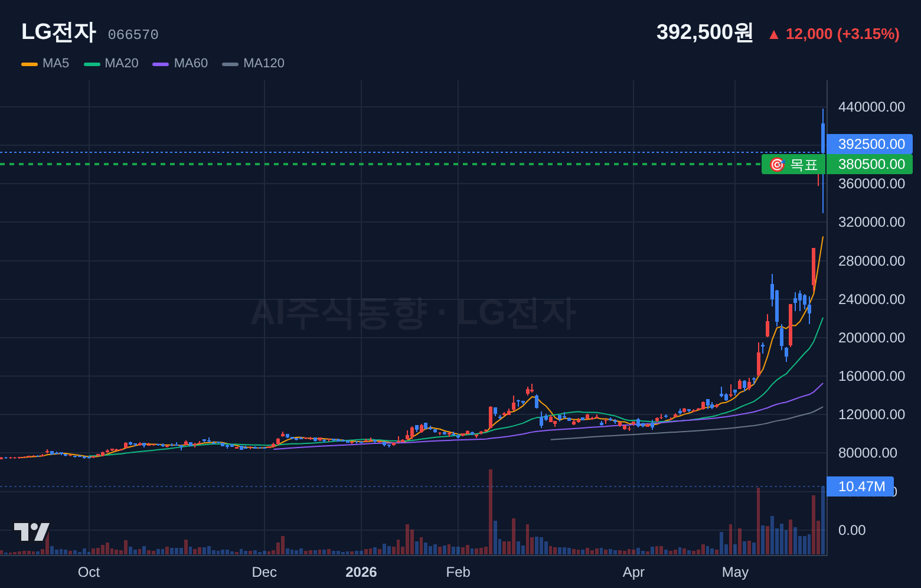921x588 pixels.
Task: Click the 10.47M volume axis label
Action: (x=860, y=486)
